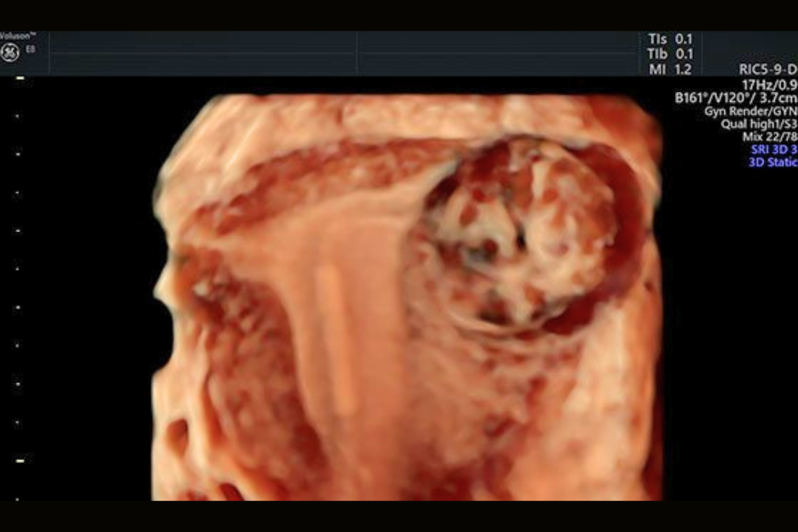The height and width of the screenshot is (532, 798).
Task: Select the E8 model label
Action: click(x=30, y=49)
